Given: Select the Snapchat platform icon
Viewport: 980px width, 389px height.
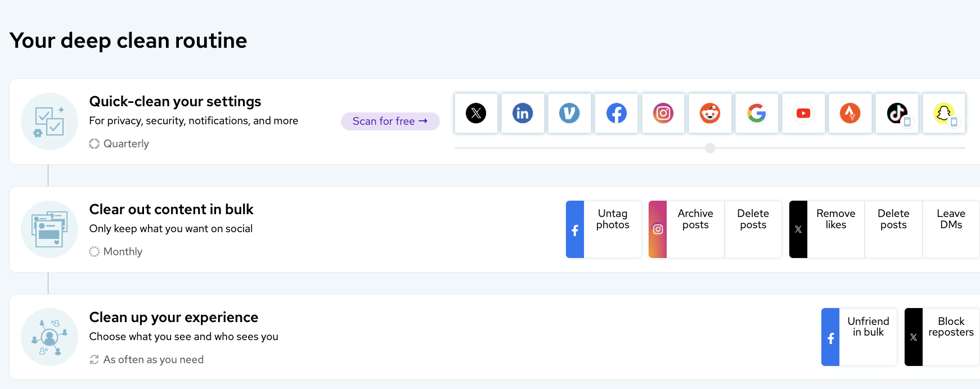Looking at the screenshot, I should point(944,114).
